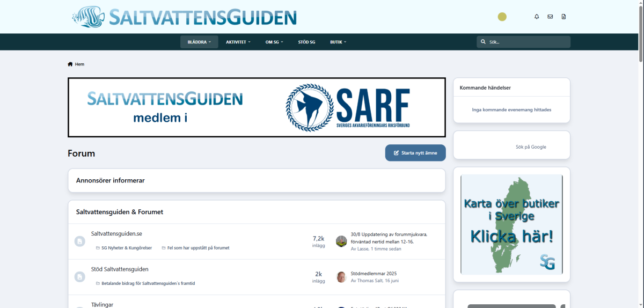The width and height of the screenshot is (644, 308).
Task: Click the Stöd Saltvattensguiden forum status icon
Action: point(79,277)
